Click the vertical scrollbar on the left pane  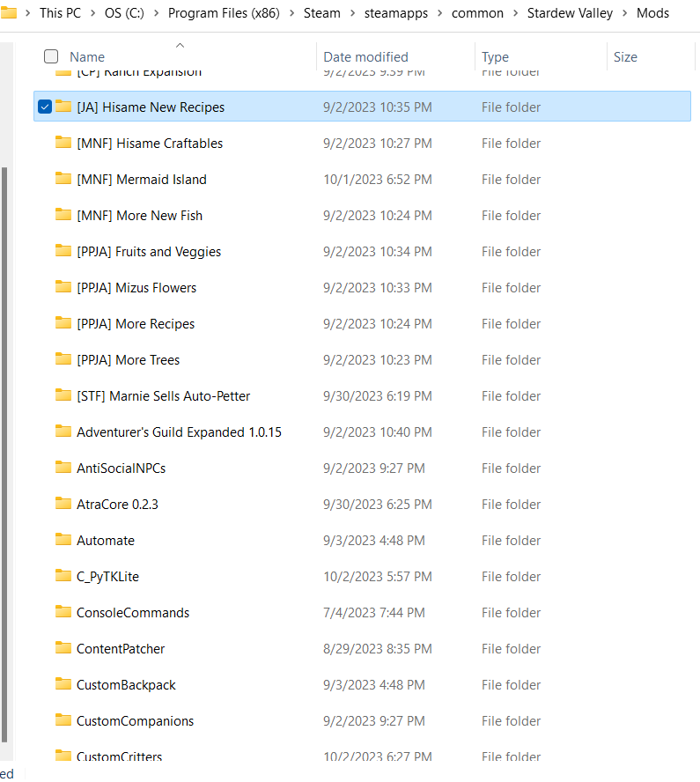pyautogui.click(x=4, y=454)
